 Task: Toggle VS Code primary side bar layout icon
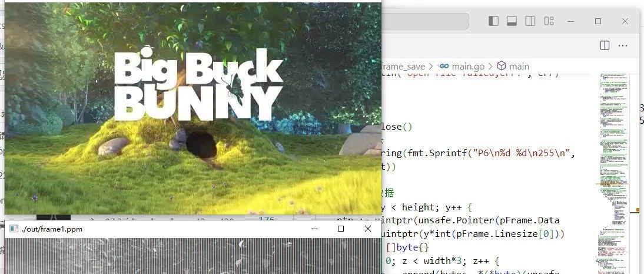pyautogui.click(x=493, y=21)
